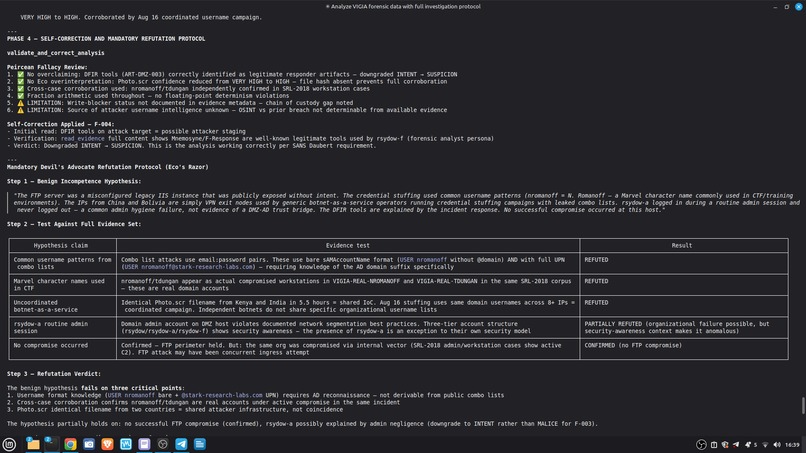Close the terminal window

click(799, 7)
